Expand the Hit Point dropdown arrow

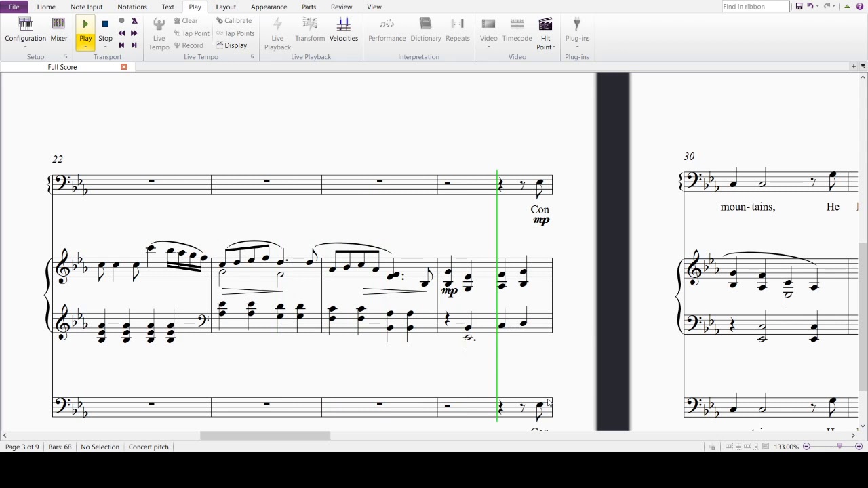click(553, 47)
